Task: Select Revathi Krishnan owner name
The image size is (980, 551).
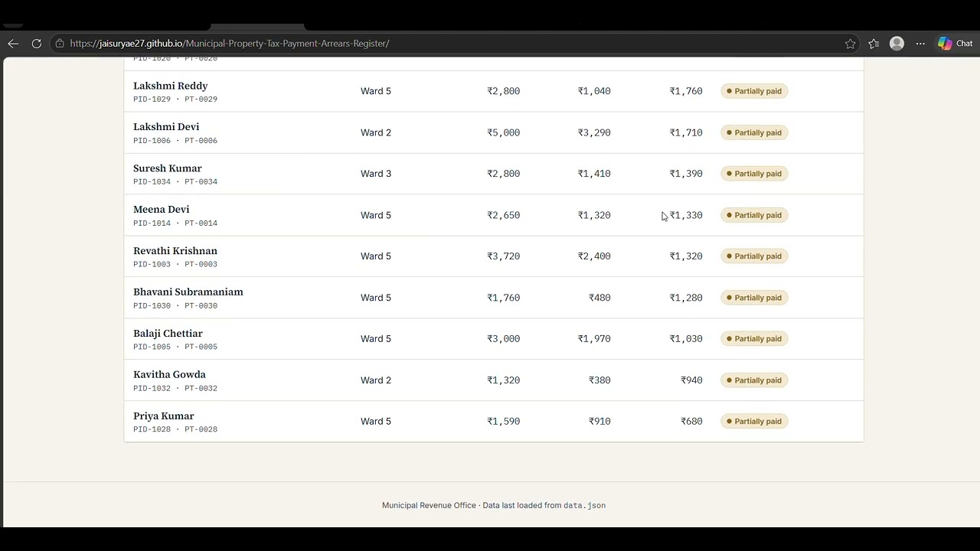Action: [175, 251]
